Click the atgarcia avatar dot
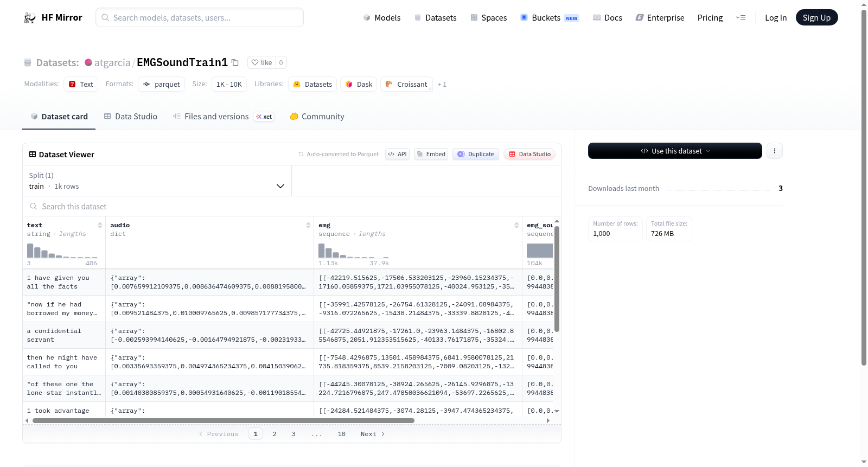 click(88, 62)
